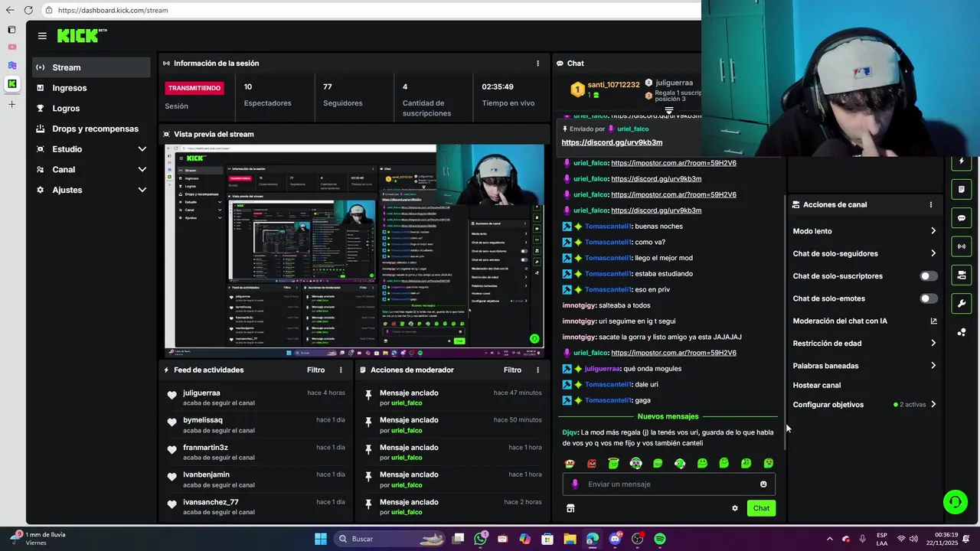This screenshot has height=551, width=980.
Task: Open the green headset support button
Action: tap(955, 502)
